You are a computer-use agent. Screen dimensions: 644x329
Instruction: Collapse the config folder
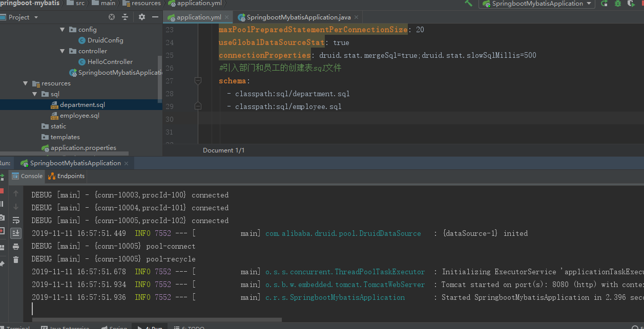click(63, 30)
